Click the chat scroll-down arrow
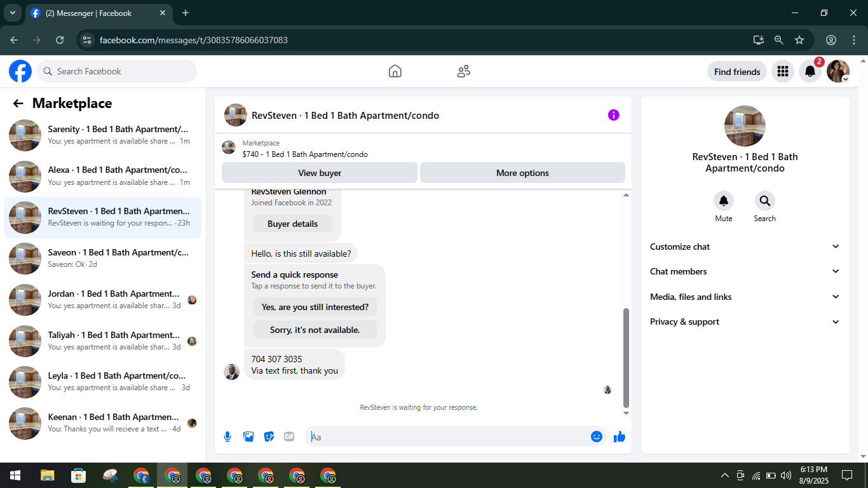The width and height of the screenshot is (868, 488). coord(626,413)
